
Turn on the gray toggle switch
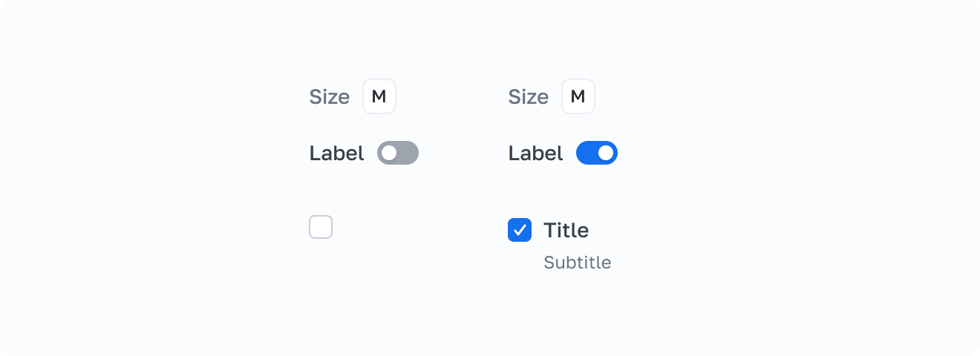click(x=398, y=153)
